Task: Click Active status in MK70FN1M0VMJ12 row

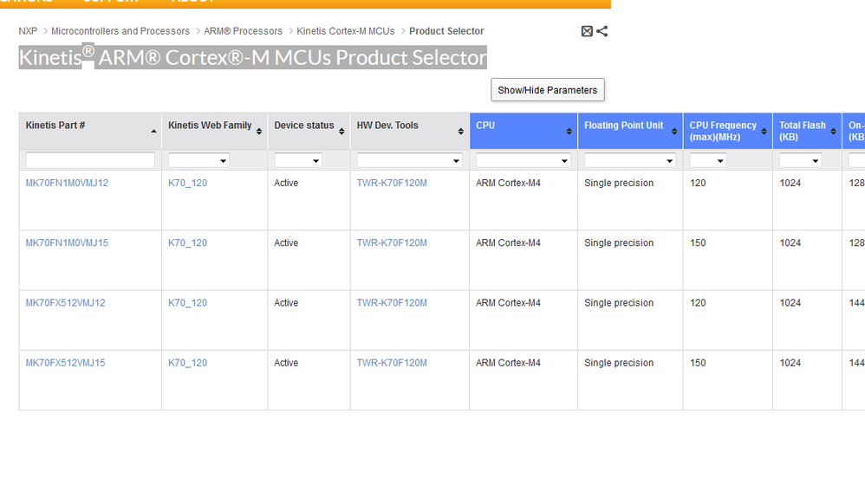Action: (286, 183)
